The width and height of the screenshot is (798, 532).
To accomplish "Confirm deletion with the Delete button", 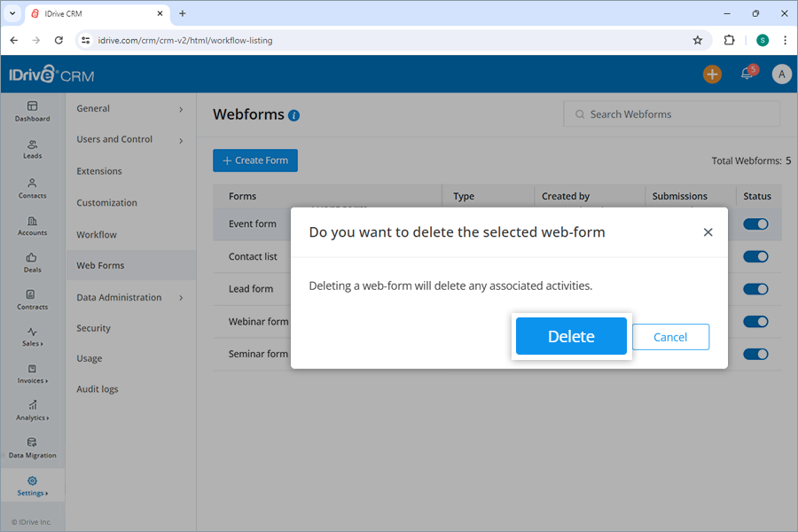I will [571, 336].
